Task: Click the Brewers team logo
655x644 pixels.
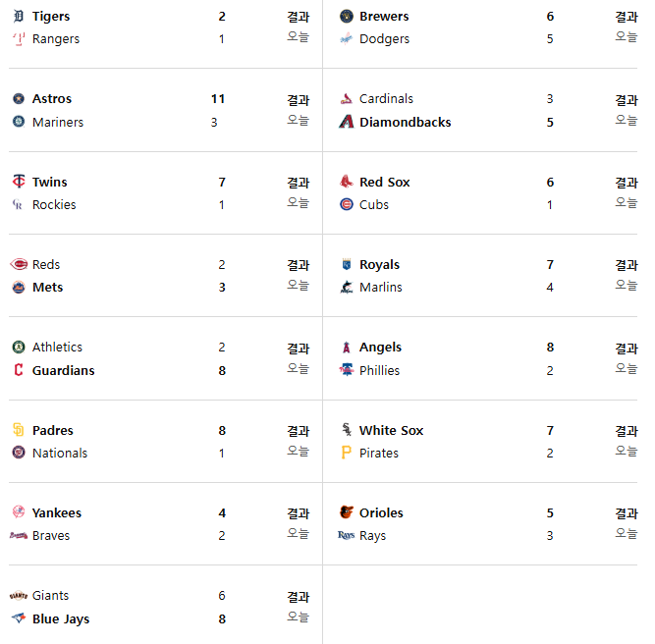Action: point(347,16)
